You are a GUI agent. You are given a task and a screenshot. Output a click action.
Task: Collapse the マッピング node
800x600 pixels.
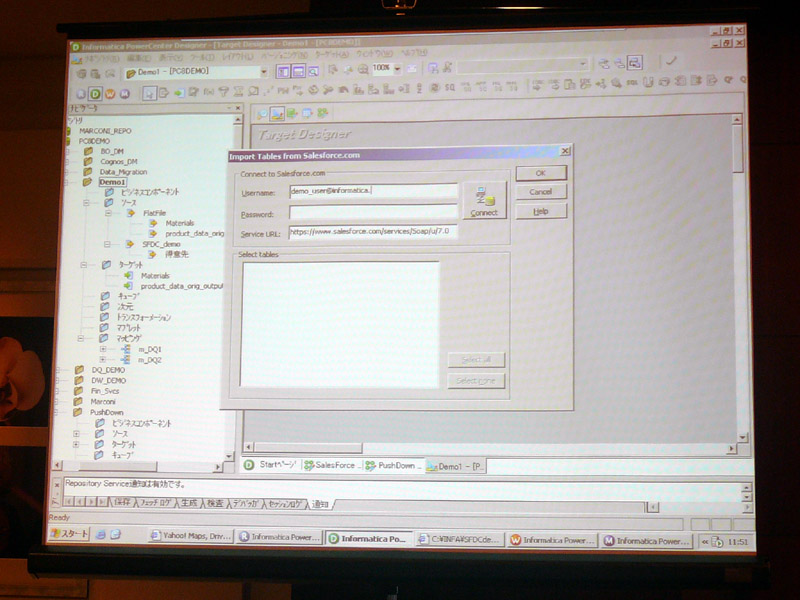81,338
